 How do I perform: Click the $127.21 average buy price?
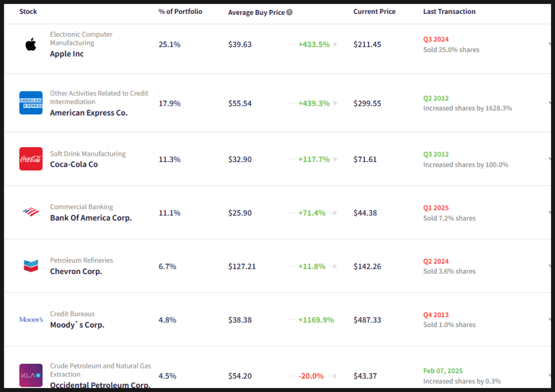coord(242,266)
